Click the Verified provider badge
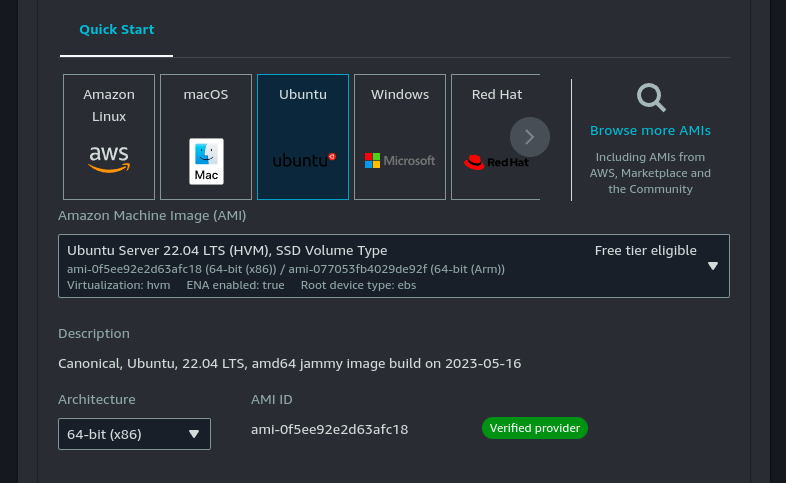 [x=535, y=428]
